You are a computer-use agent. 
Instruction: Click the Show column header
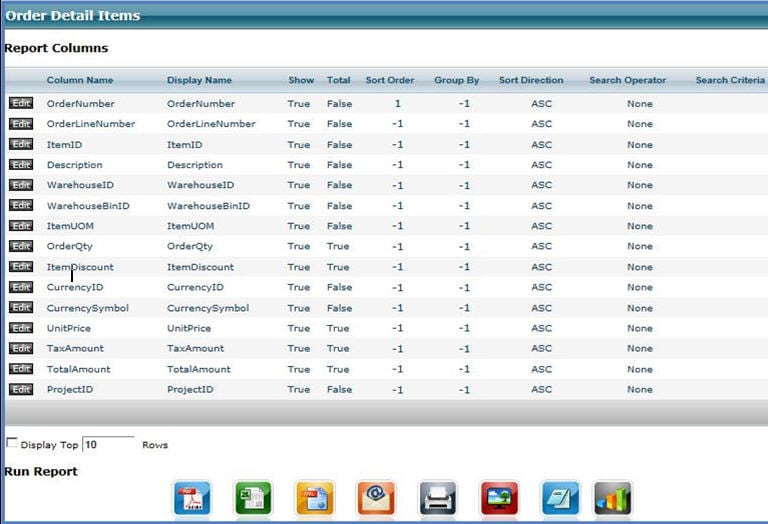(301, 80)
